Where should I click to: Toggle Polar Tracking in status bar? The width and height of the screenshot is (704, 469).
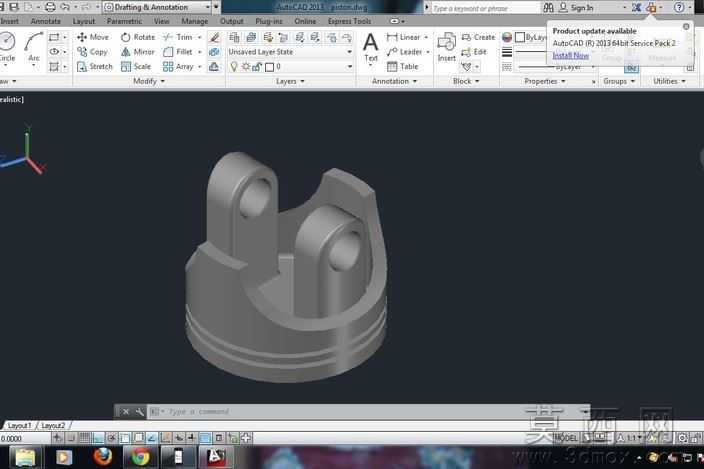click(x=111, y=438)
